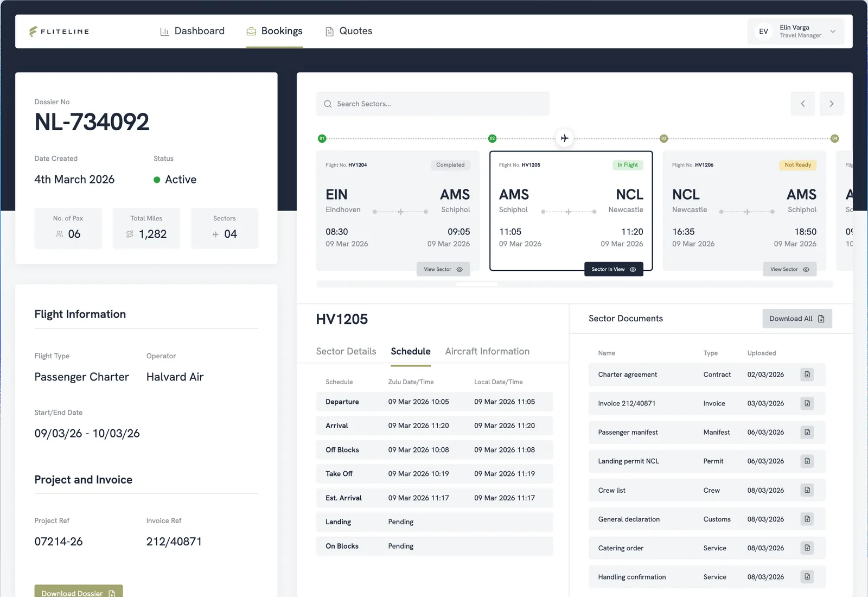This screenshot has height=597, width=868.
Task: Go to next sectors with right arrow
Action: click(832, 104)
